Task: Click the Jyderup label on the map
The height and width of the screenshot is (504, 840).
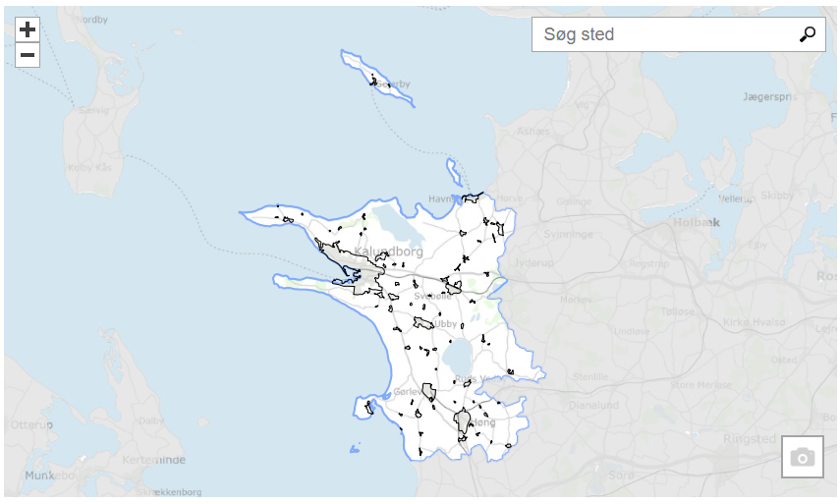Action: click(535, 265)
